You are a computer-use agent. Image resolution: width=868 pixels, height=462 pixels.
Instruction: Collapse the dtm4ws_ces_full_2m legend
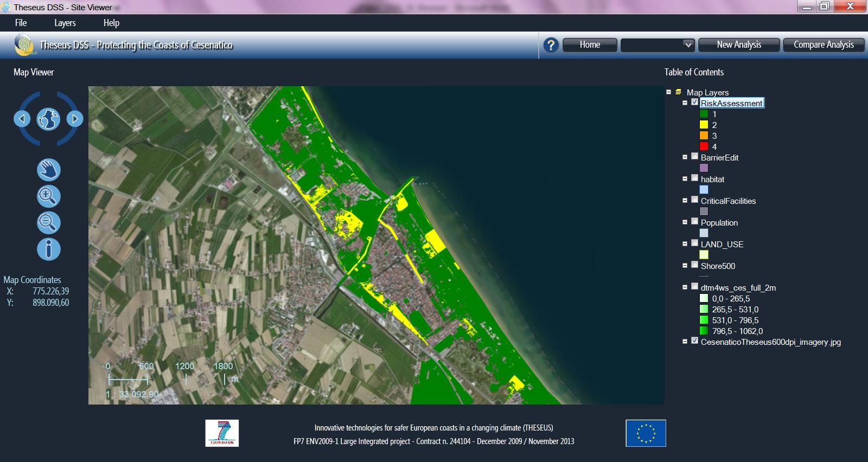tap(685, 287)
